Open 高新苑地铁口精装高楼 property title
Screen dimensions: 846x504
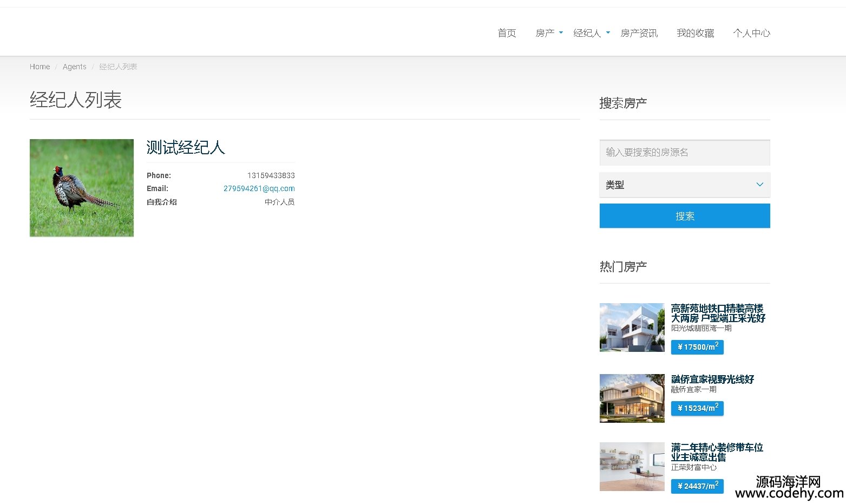point(718,313)
